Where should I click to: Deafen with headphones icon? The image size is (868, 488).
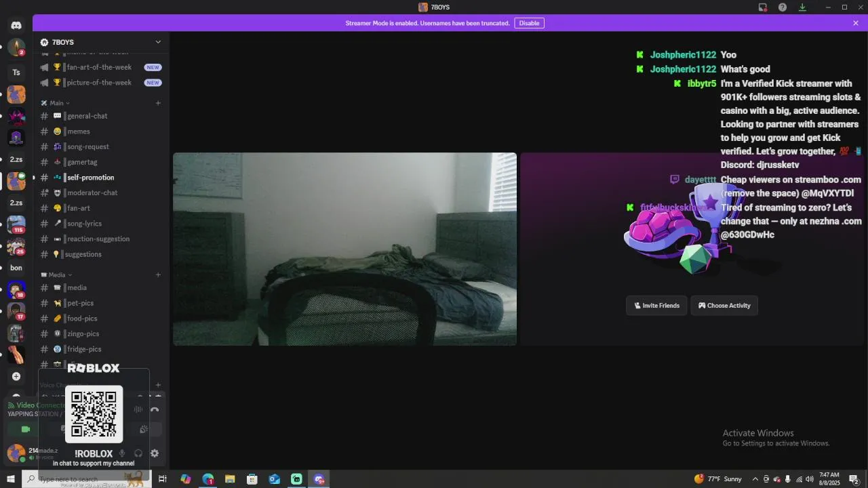138,453
